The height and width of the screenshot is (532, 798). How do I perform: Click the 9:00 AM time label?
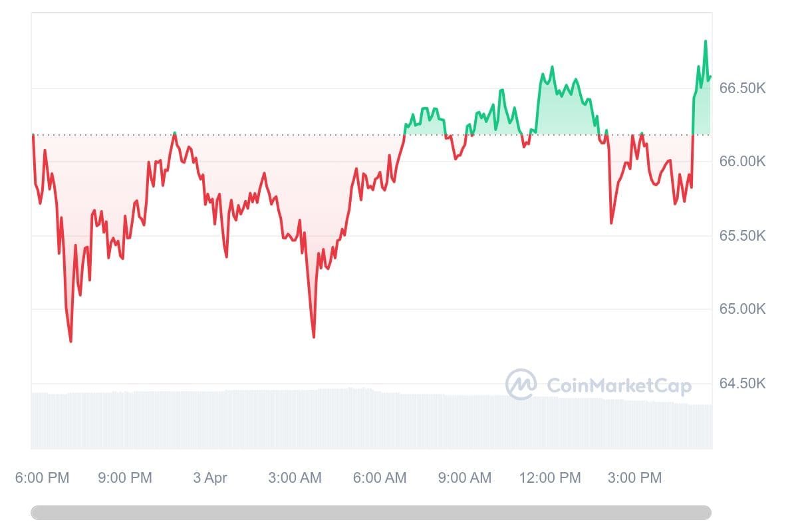[x=464, y=477]
